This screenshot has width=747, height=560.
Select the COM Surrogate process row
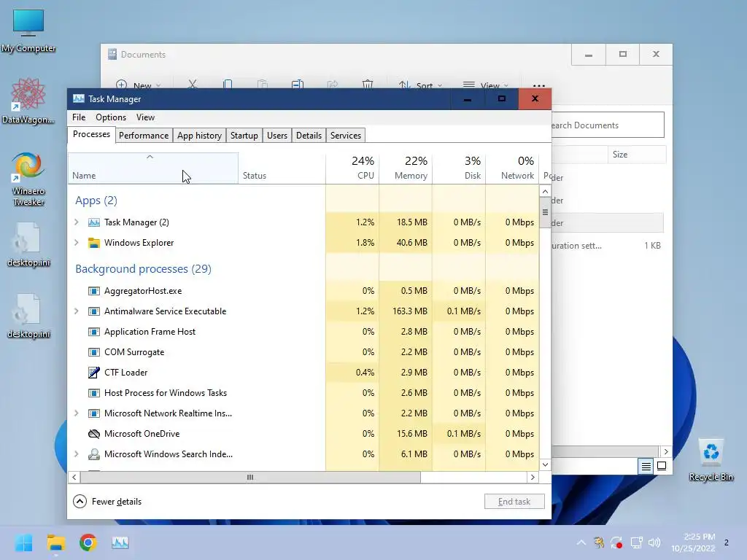tap(303, 352)
